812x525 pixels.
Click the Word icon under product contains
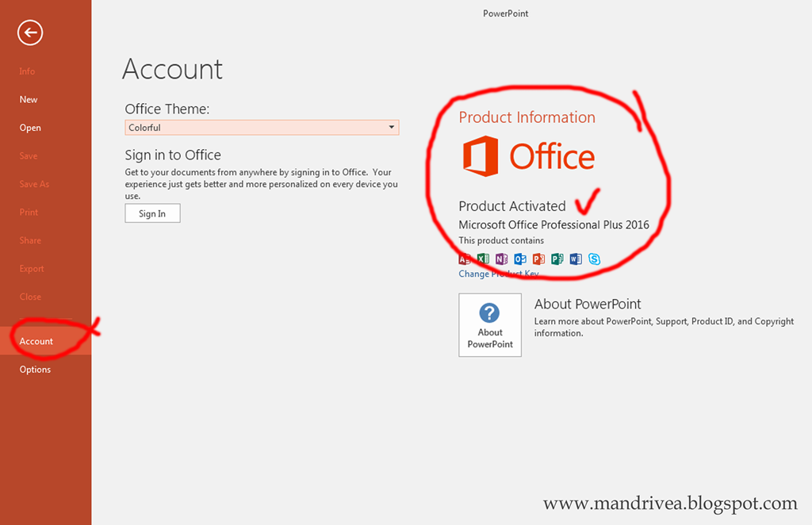click(x=576, y=259)
